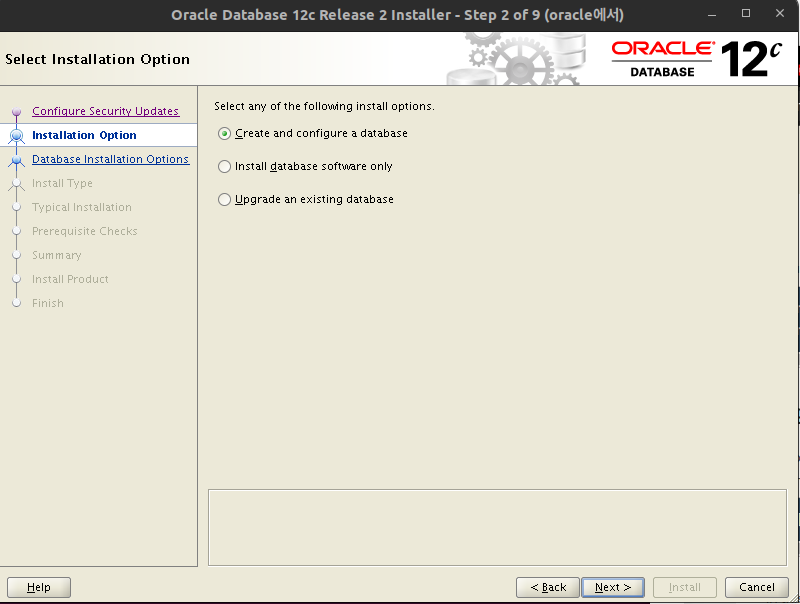Click the Install Type step label

point(62,183)
